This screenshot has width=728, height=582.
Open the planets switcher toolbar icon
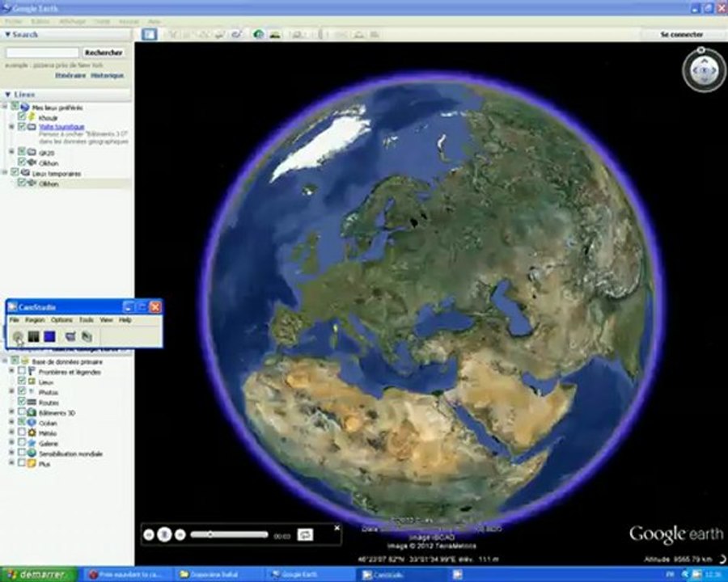pyautogui.click(x=298, y=34)
